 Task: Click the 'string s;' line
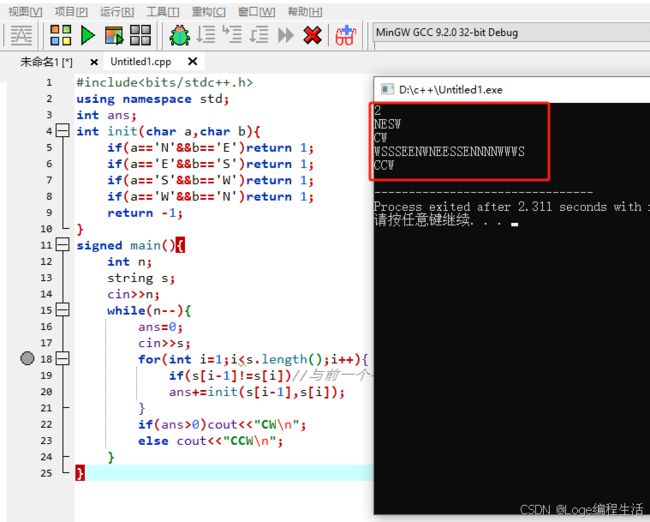point(141,277)
